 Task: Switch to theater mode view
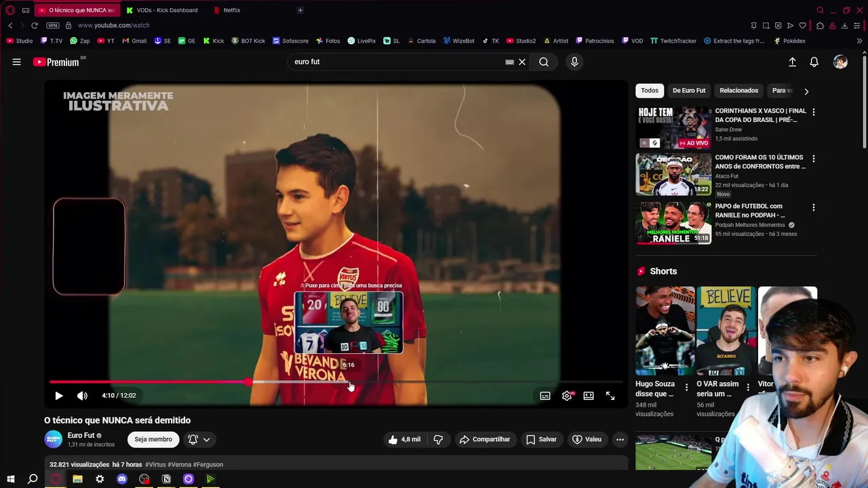click(589, 396)
